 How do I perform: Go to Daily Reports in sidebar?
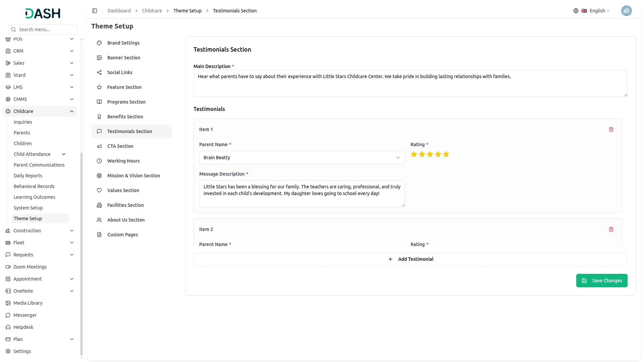[x=28, y=176]
